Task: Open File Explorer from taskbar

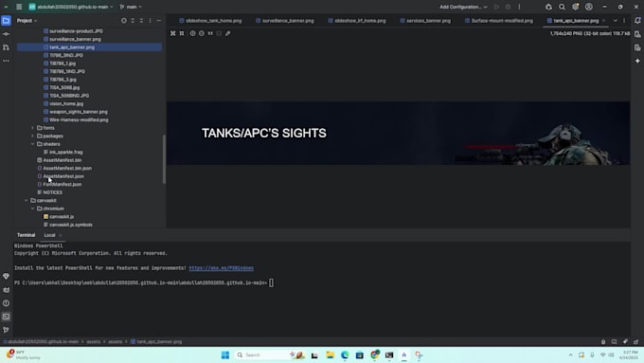Action: 330,354
